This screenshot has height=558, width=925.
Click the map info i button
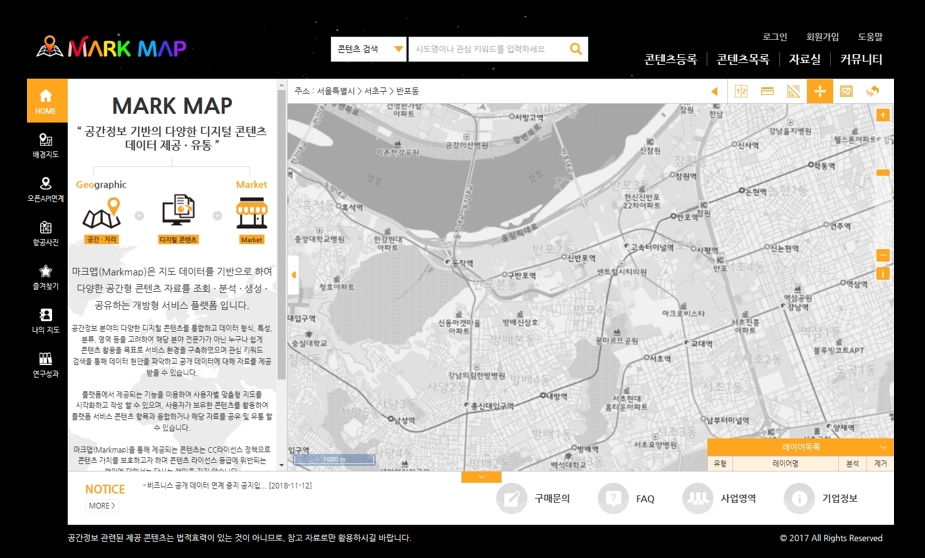883,273
